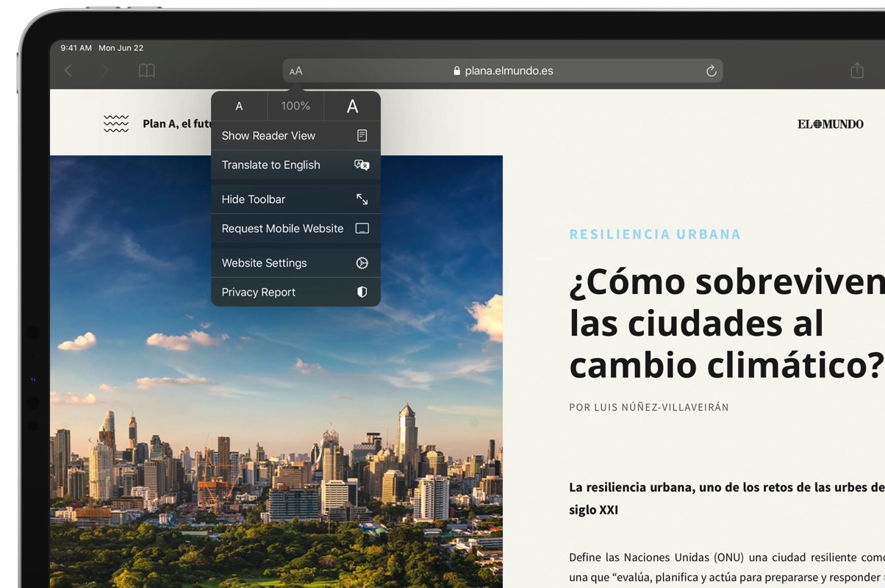Increase text size with large A
The width and height of the screenshot is (885, 588).
click(x=352, y=107)
